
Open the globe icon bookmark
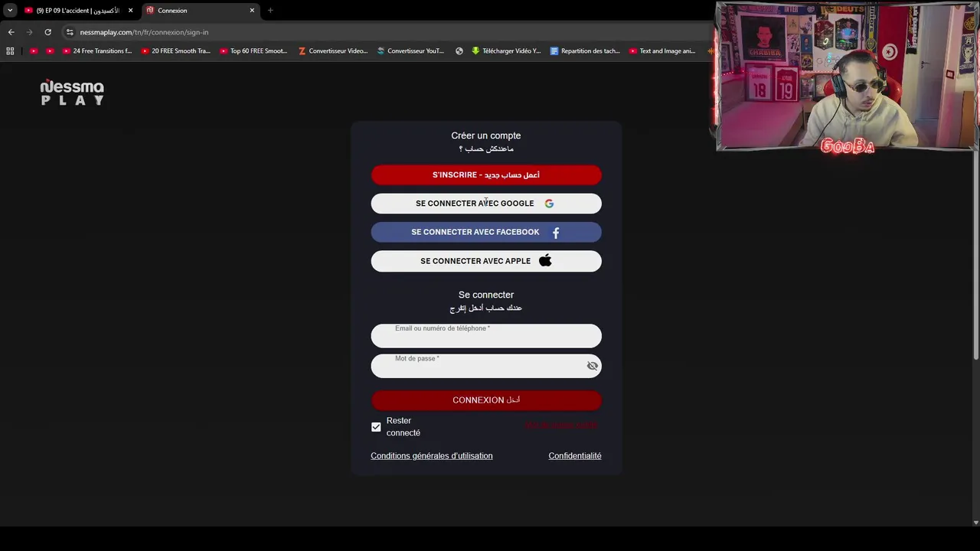(x=459, y=51)
